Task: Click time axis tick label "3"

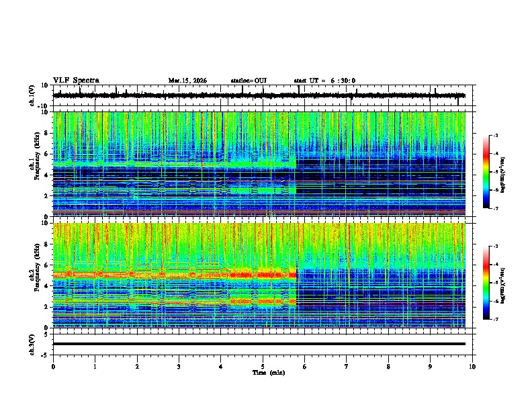Action: 179,367
